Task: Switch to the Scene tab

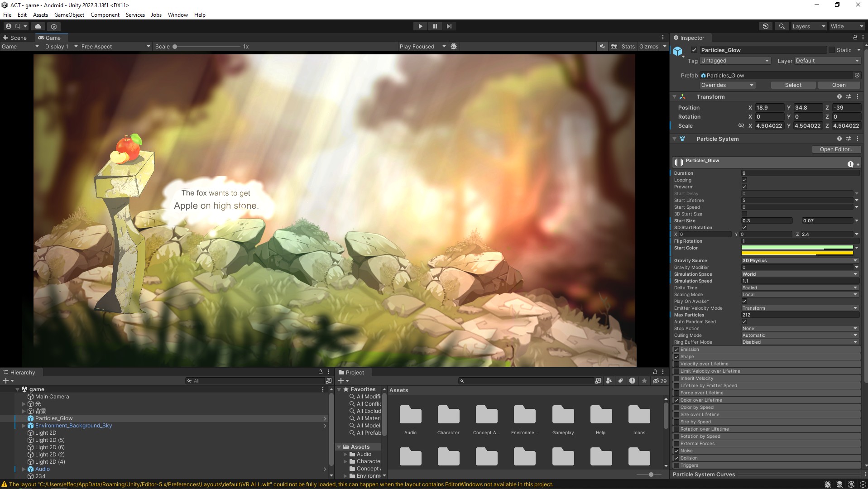Action: pos(15,38)
